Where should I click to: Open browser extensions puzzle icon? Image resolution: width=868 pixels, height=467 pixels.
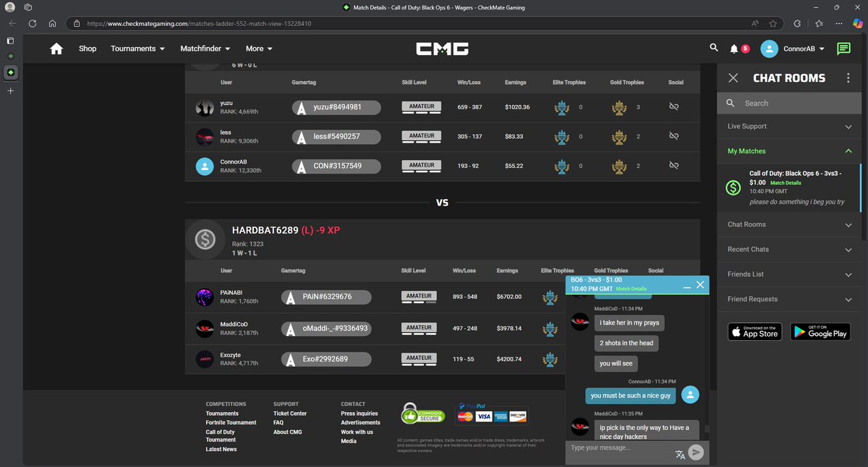[797, 23]
